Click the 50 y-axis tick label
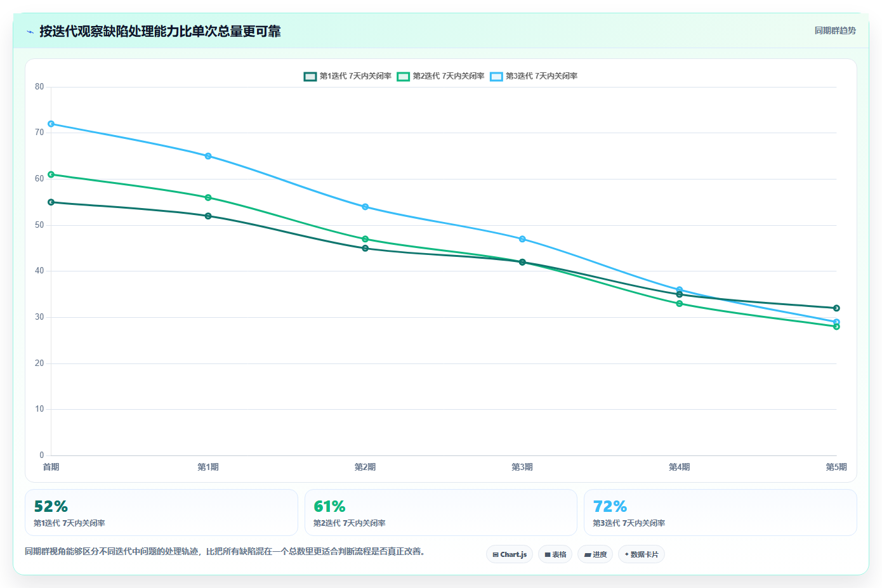This screenshot has height=588, width=882. 39,225
